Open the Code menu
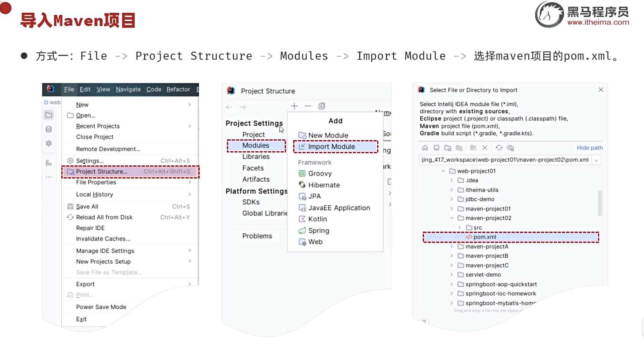 (154, 89)
